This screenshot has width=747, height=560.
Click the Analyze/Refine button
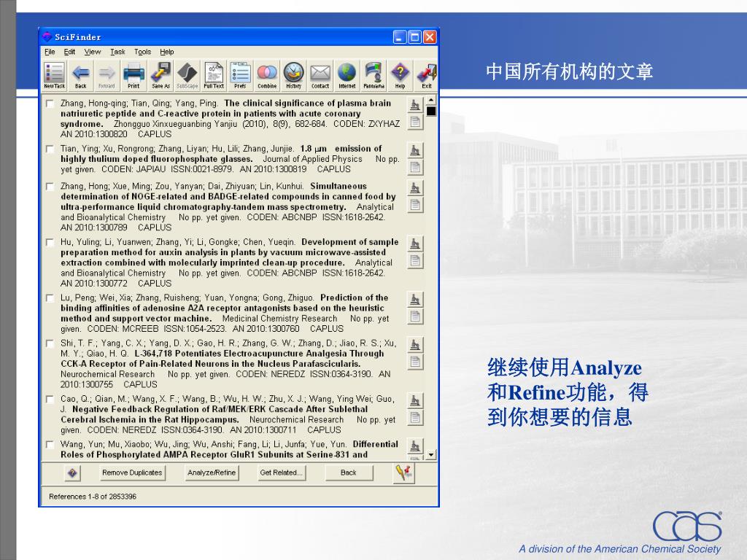[212, 472]
